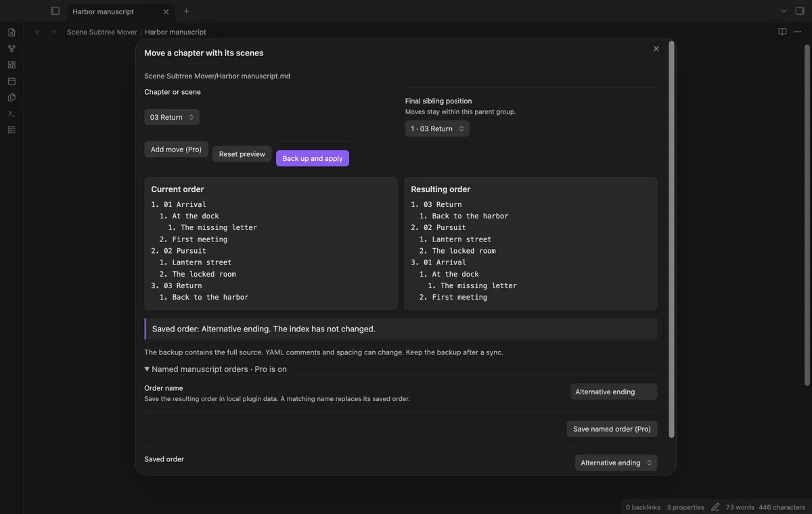Click Harbor manuscript breadcrumb
812x514 pixels.
175,32
